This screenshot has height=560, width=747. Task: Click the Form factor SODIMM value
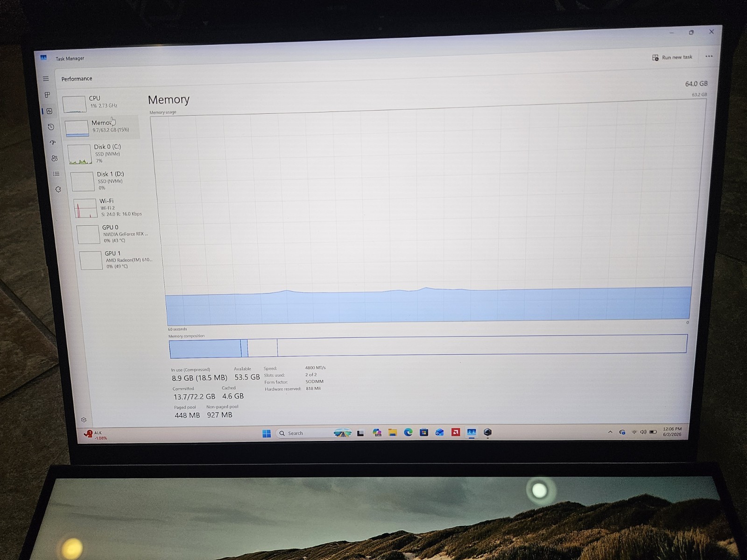coord(315,381)
